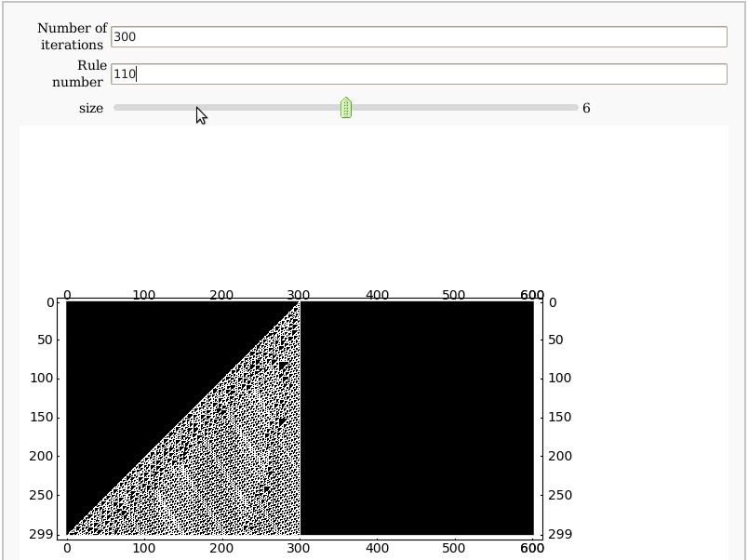Screen dimensions: 748x560
Task: Click the solid black right half of the plot
Action: (419, 419)
